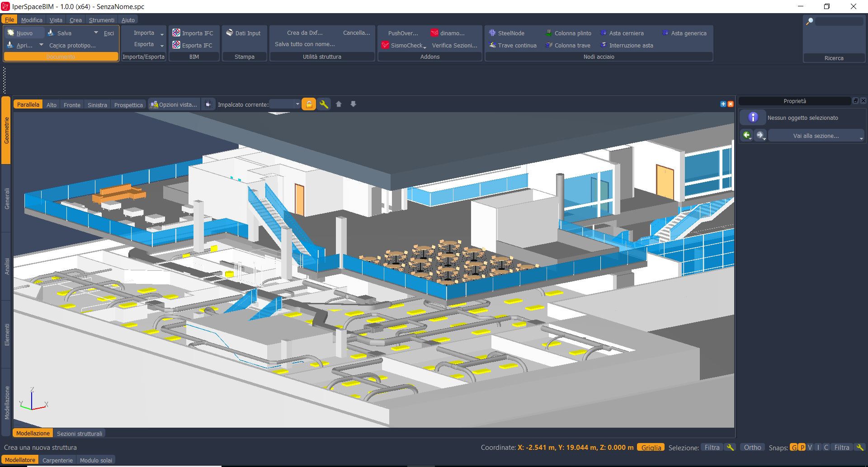Toggle the Griglia grid button
The height and width of the screenshot is (467, 868).
651,447
